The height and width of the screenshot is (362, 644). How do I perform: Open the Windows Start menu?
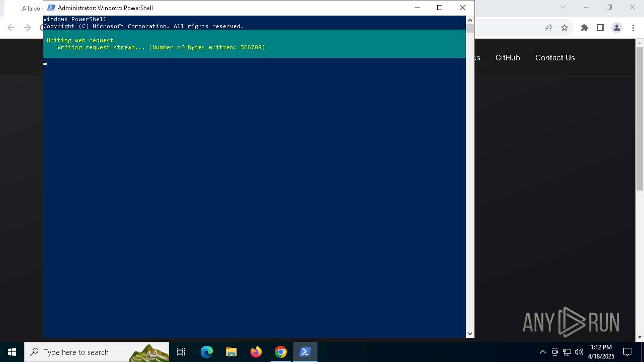(12, 352)
